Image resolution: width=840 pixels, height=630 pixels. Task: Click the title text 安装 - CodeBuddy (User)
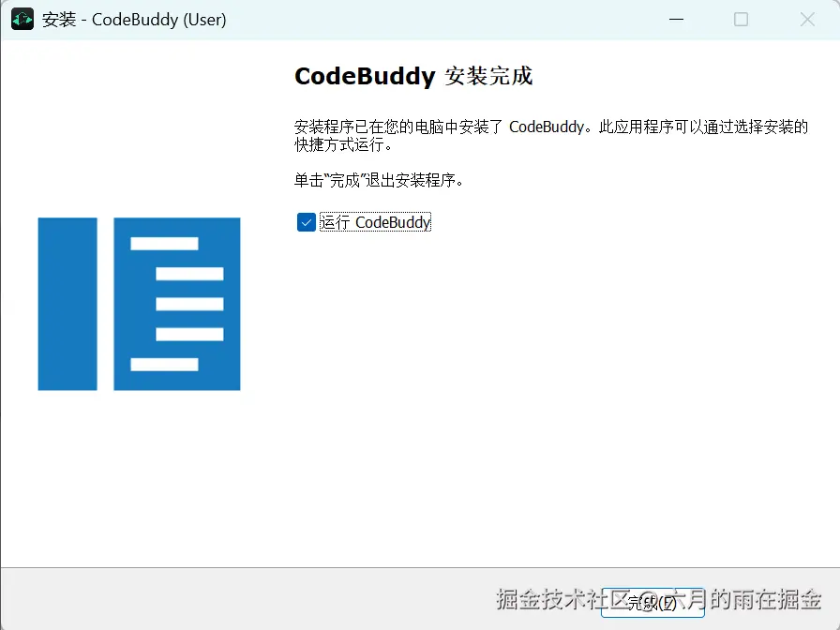[134, 20]
